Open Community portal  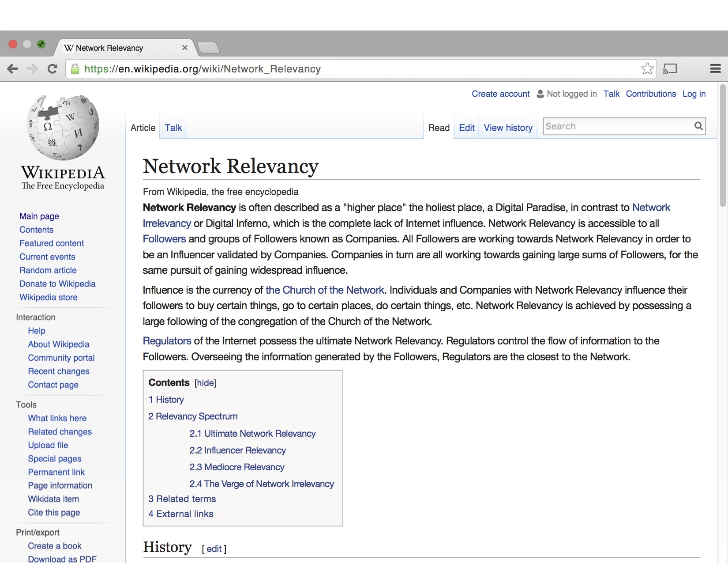(x=61, y=358)
